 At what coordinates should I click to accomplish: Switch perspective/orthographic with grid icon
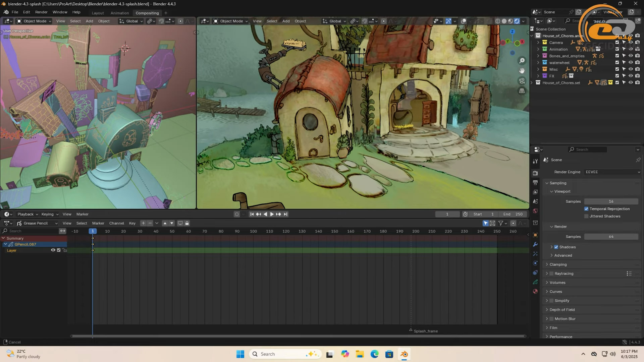pos(522,91)
